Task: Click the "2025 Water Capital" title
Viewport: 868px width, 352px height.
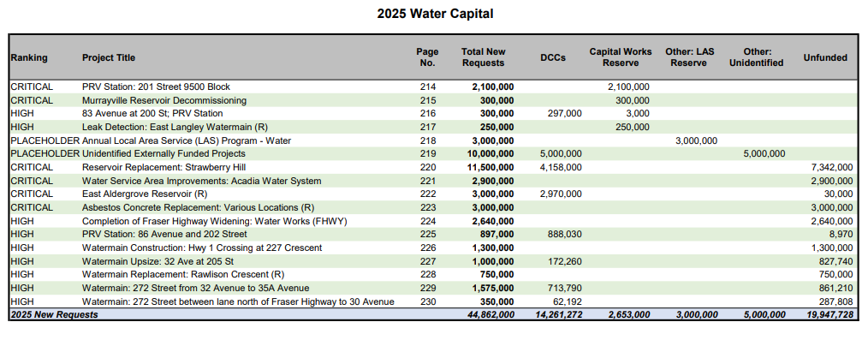Action: tap(435, 14)
